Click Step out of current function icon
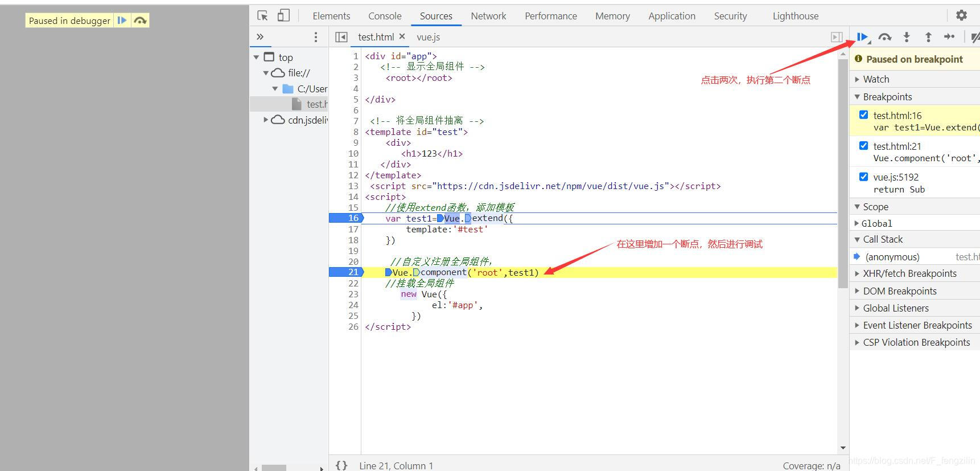980x471 pixels. click(928, 37)
